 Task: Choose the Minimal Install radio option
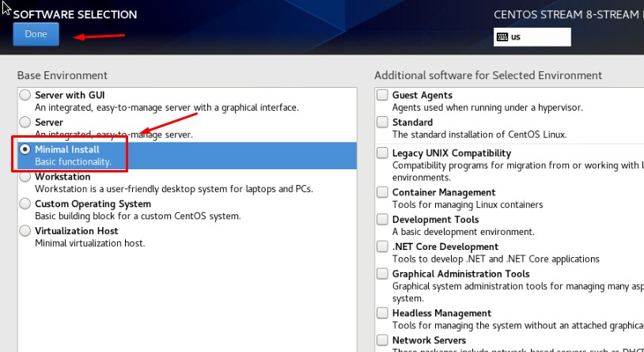25,150
